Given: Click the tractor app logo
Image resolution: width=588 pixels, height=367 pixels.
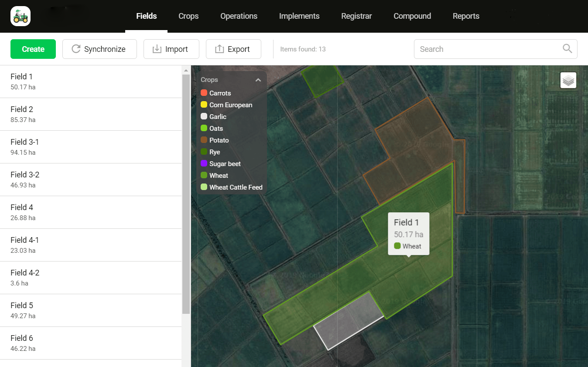Looking at the screenshot, I should [x=21, y=16].
